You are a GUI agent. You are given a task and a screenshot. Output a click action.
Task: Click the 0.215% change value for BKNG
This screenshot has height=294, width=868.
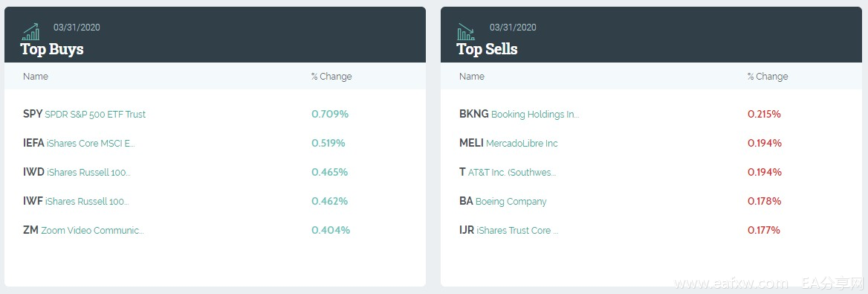tap(764, 115)
